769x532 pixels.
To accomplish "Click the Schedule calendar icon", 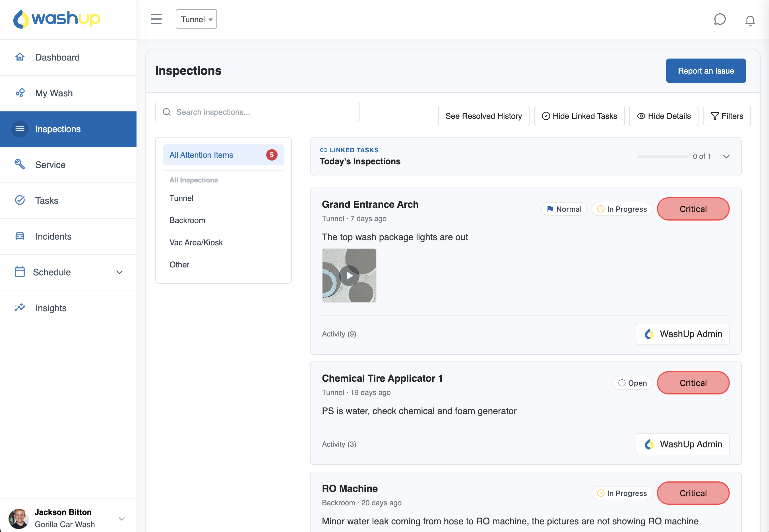I will tap(20, 272).
